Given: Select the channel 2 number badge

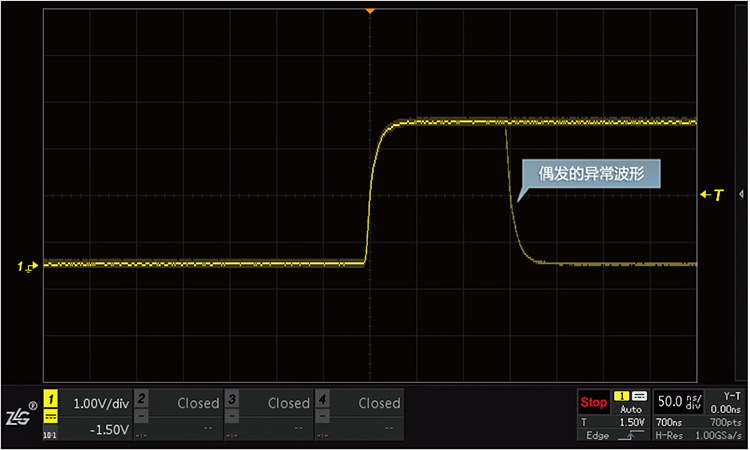Looking at the screenshot, I should [x=141, y=398].
